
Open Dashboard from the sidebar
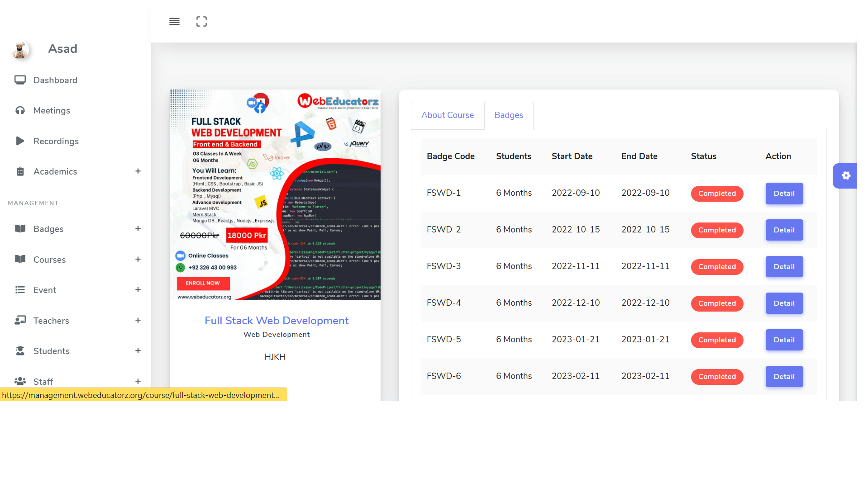(55, 80)
